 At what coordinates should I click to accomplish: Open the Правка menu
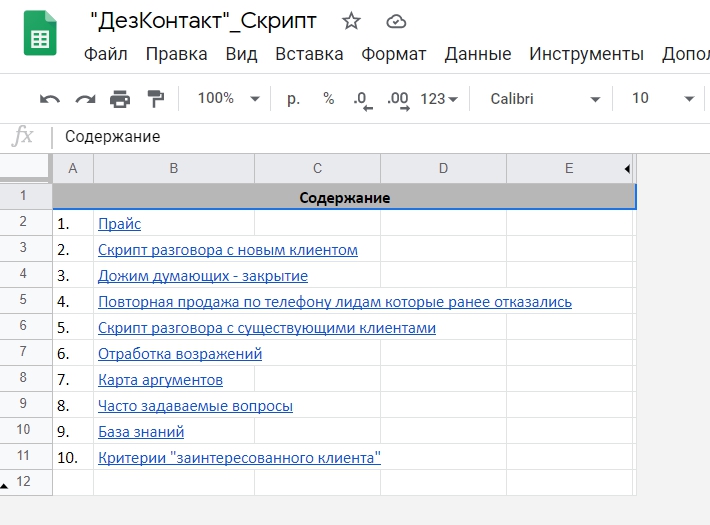tap(176, 54)
